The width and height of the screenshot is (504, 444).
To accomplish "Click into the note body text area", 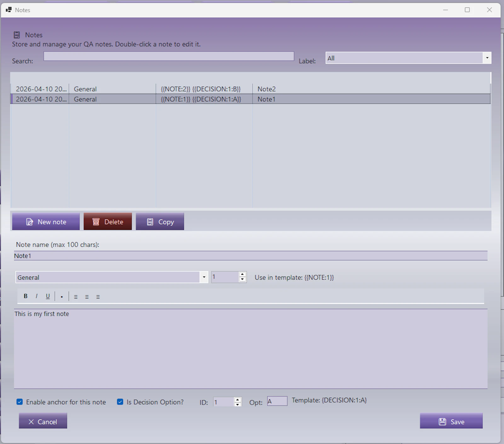I will [251, 349].
